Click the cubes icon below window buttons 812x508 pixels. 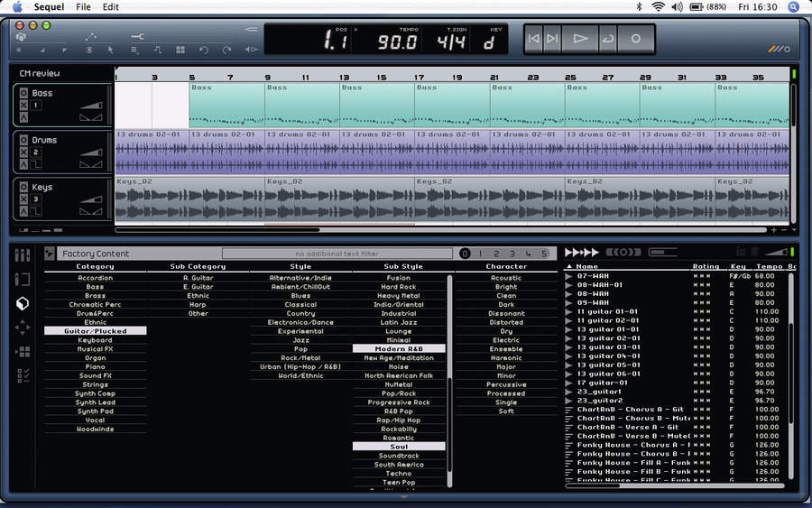click(x=21, y=37)
